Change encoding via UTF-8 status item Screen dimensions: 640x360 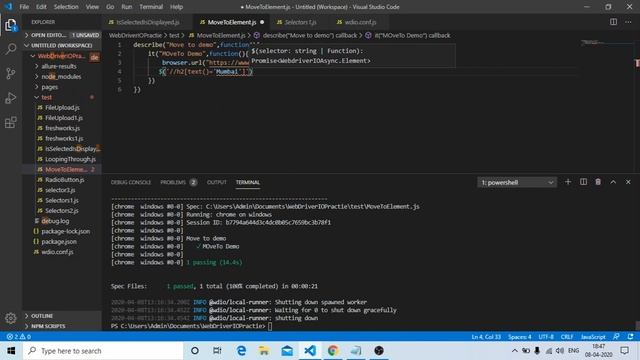pos(546,337)
